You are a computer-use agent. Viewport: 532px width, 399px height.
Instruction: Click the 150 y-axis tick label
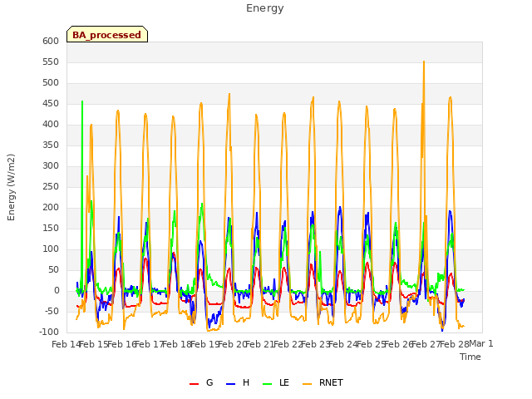pos(51,228)
